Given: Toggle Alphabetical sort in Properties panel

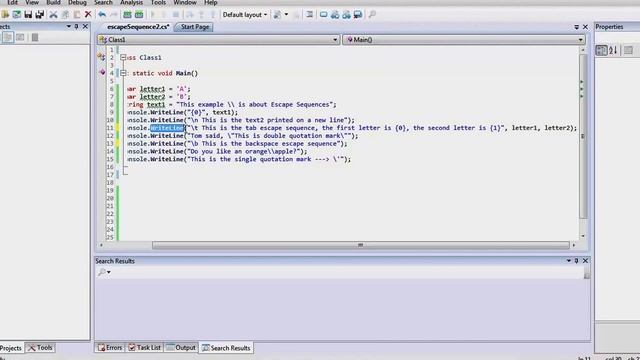Looking at the screenshot, I should [613, 50].
